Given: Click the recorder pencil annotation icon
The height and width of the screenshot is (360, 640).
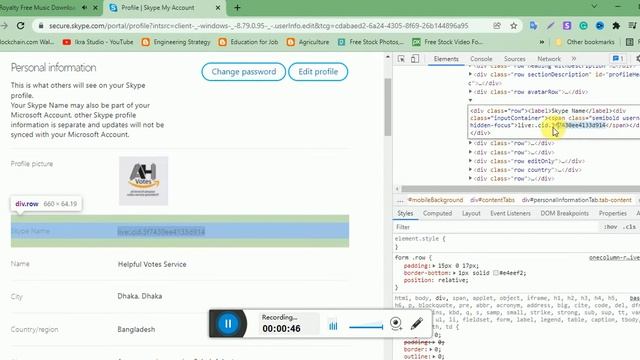Looking at the screenshot, I should pos(417,324).
